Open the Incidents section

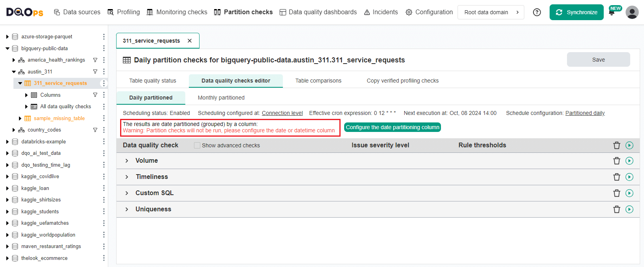tap(381, 12)
